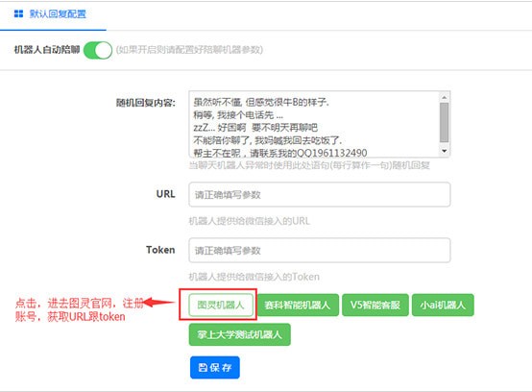This screenshot has width=532, height=392.
Task: Save settings with the 保存 button
Action: pyautogui.click(x=215, y=367)
